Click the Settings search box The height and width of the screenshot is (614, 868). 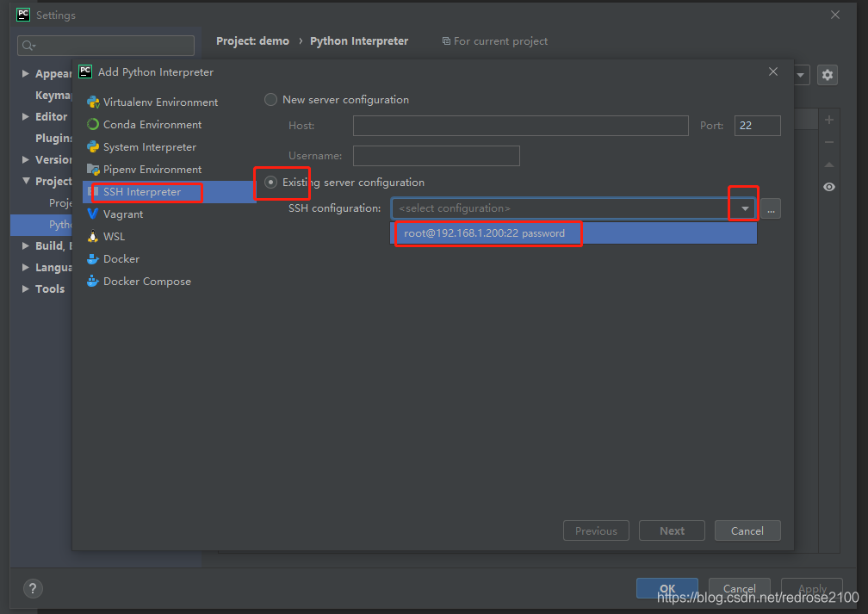(x=106, y=46)
